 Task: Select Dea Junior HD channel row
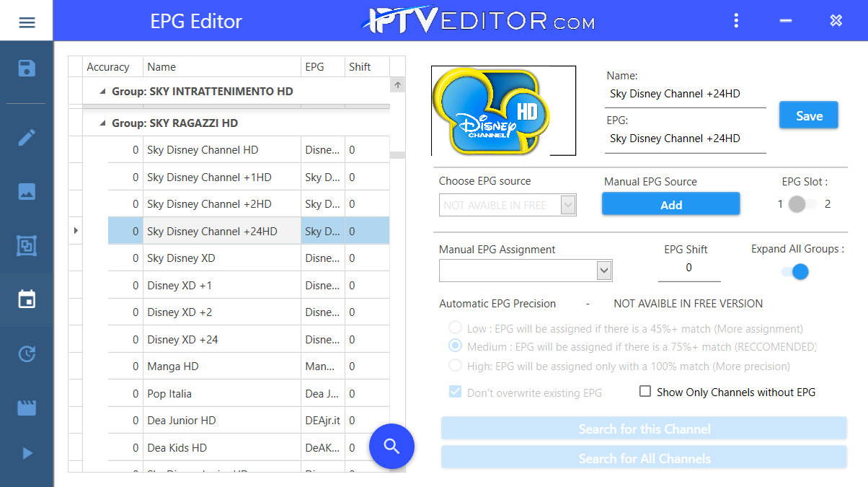pyautogui.click(x=249, y=421)
